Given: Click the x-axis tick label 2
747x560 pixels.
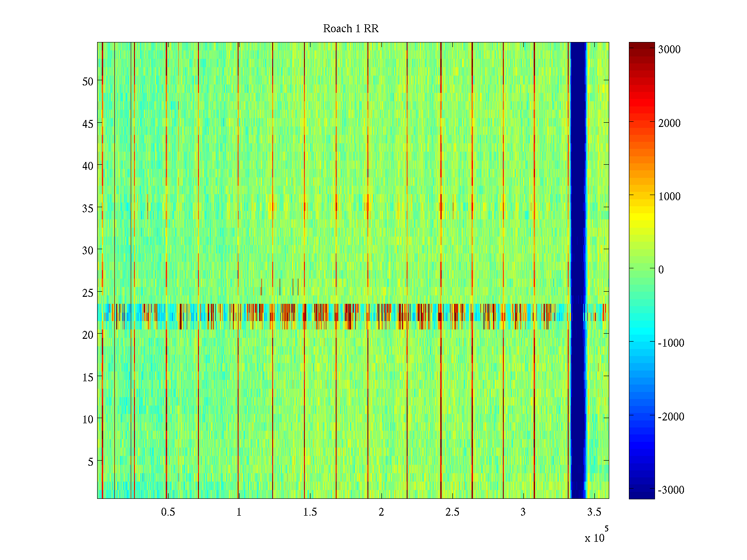Looking at the screenshot, I should 381,512.
